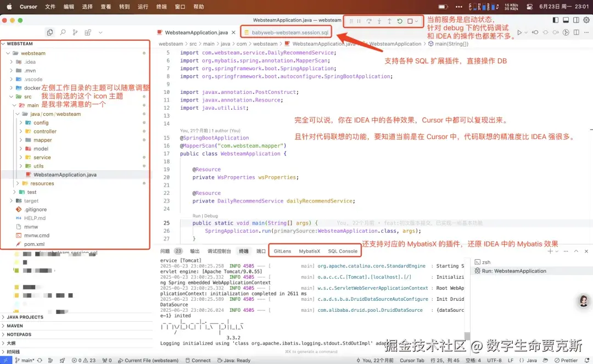The width and height of the screenshot is (593, 364).
Task: Split the editor right
Action: point(576,32)
